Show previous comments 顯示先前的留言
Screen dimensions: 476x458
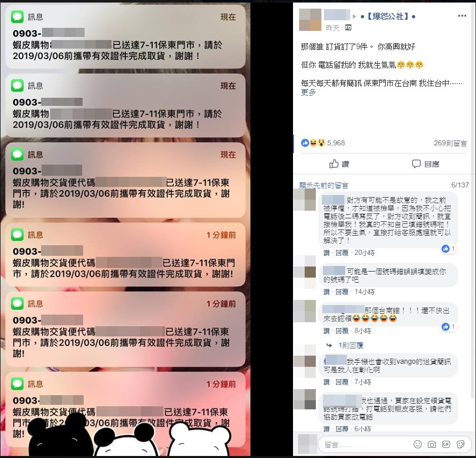[x=323, y=185]
